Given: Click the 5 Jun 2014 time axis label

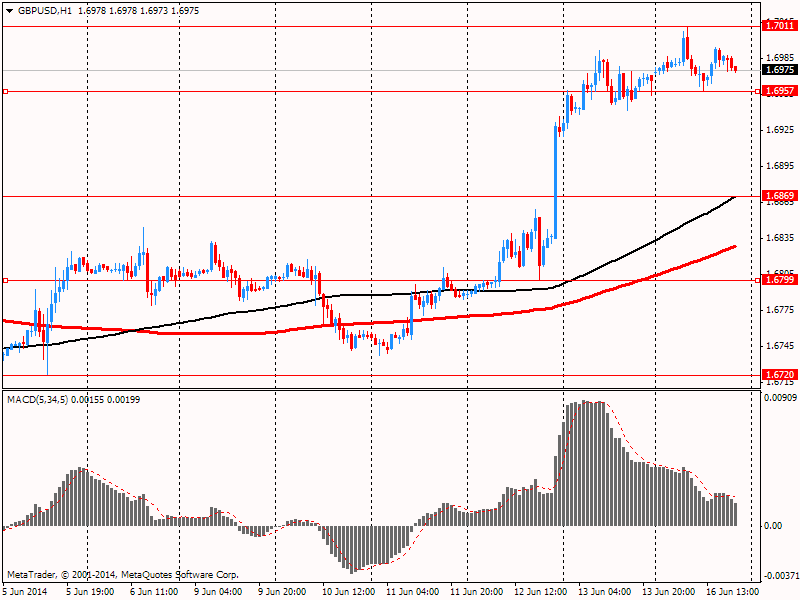Looking at the screenshot, I should 24,591.
